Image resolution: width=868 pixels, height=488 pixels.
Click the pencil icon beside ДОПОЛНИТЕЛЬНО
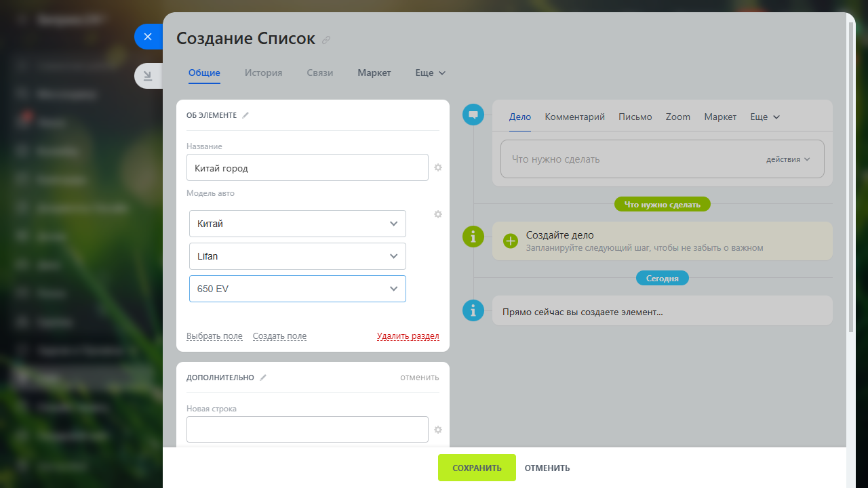263,378
